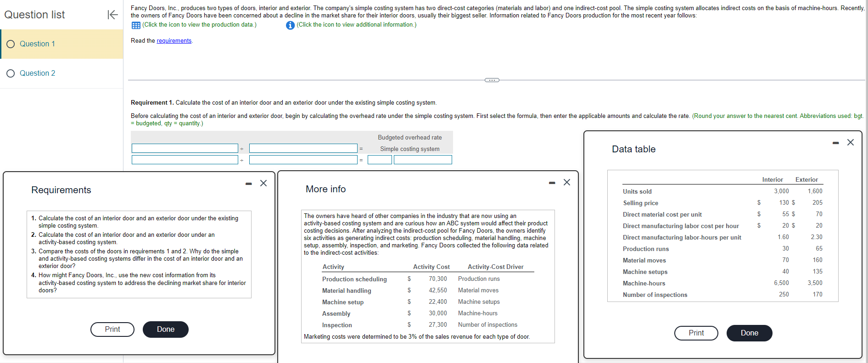
Task: Select Question 2 in the question list
Action: 62,73
